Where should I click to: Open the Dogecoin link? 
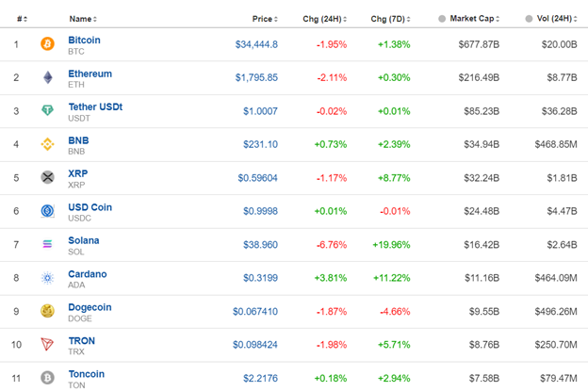[90, 307]
